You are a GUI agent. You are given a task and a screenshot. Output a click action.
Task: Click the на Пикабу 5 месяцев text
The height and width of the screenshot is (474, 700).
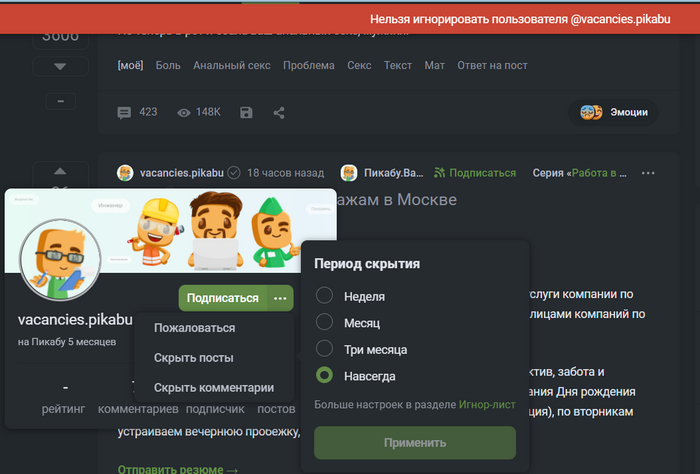(x=67, y=342)
